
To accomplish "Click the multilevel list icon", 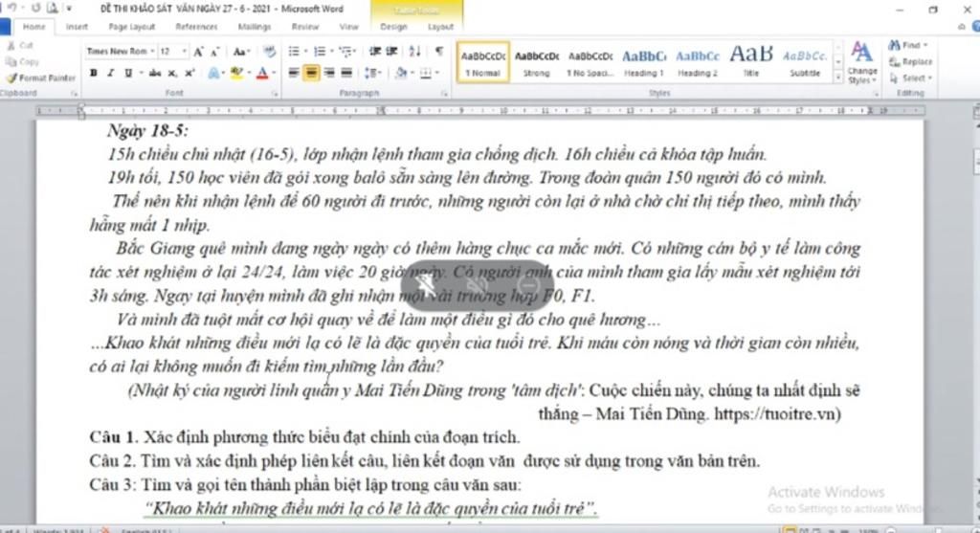I will click(345, 52).
